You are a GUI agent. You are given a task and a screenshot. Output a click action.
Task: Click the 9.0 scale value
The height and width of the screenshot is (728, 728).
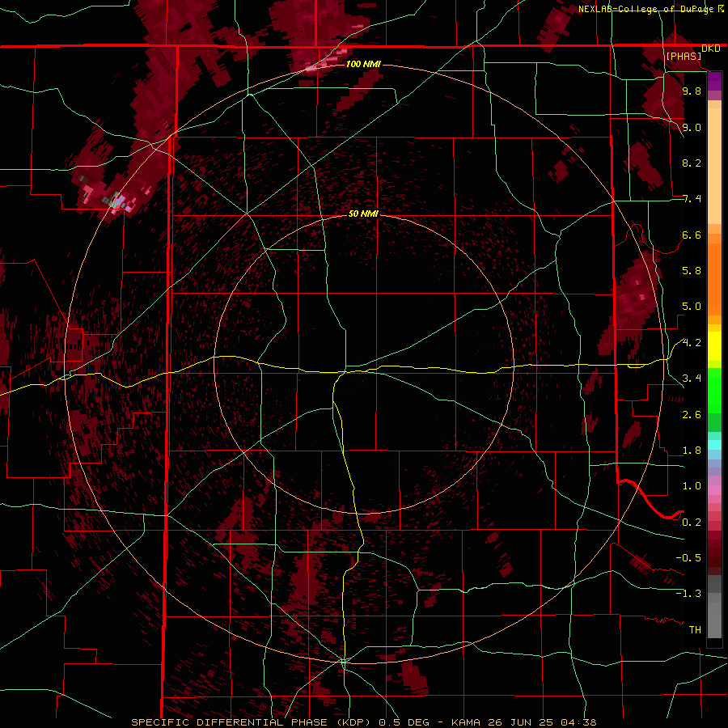tap(692, 127)
